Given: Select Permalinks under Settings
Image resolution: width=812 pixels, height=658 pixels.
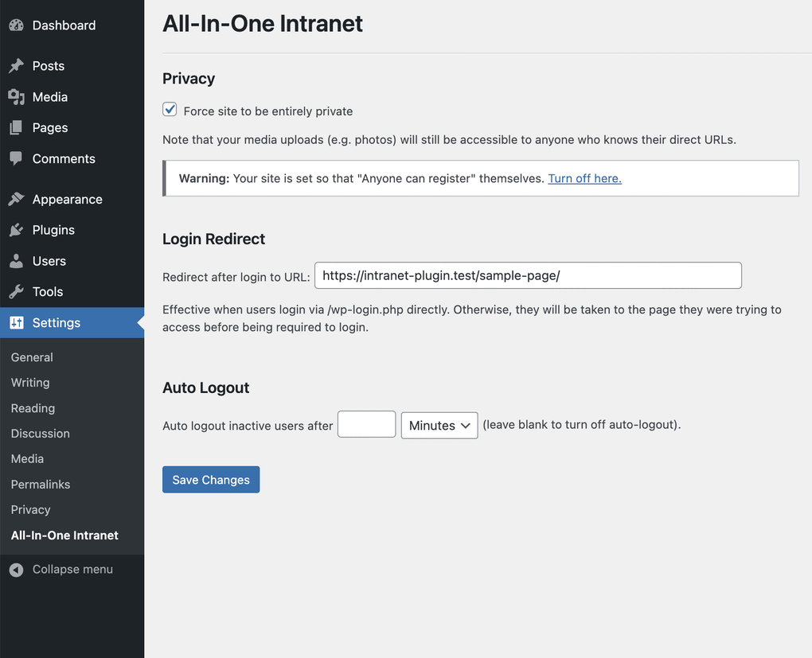Looking at the screenshot, I should click(x=40, y=484).
